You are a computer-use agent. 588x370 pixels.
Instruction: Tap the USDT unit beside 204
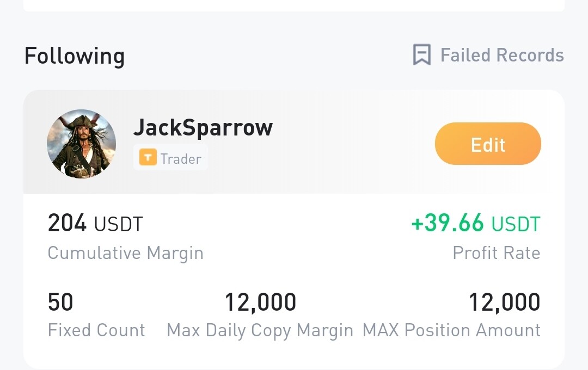tap(119, 224)
